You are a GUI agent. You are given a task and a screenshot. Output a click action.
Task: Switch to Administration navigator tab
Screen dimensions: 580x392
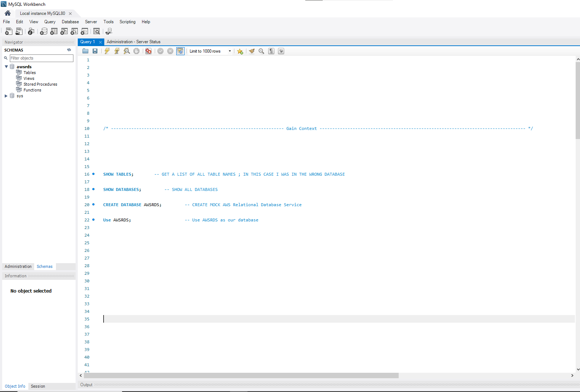pos(18,266)
